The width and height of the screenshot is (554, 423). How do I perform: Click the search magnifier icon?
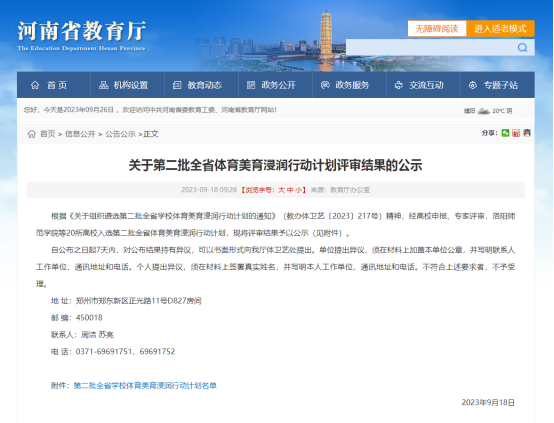(523, 47)
